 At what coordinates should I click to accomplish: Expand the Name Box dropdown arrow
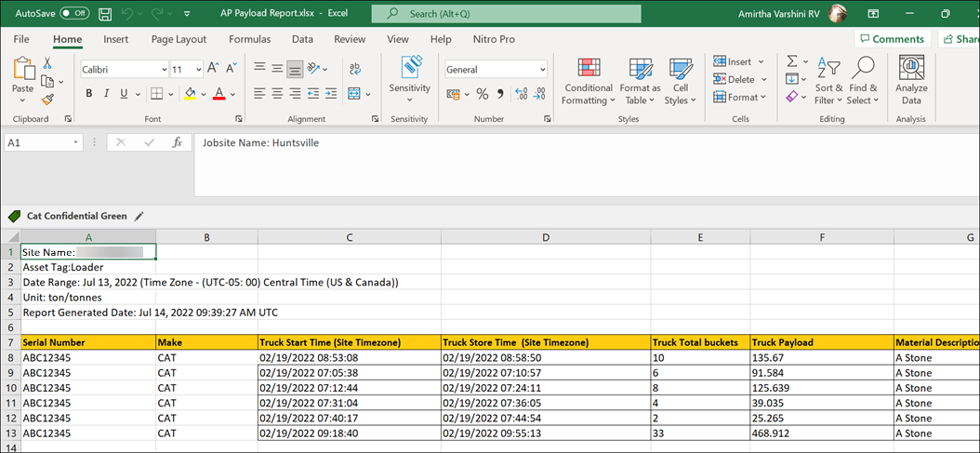point(75,142)
